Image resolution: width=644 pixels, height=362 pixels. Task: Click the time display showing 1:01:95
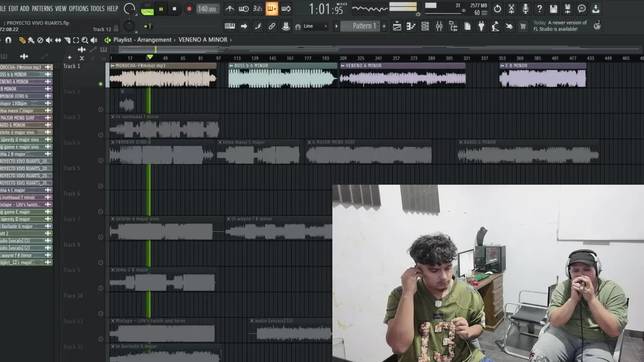coord(326,9)
